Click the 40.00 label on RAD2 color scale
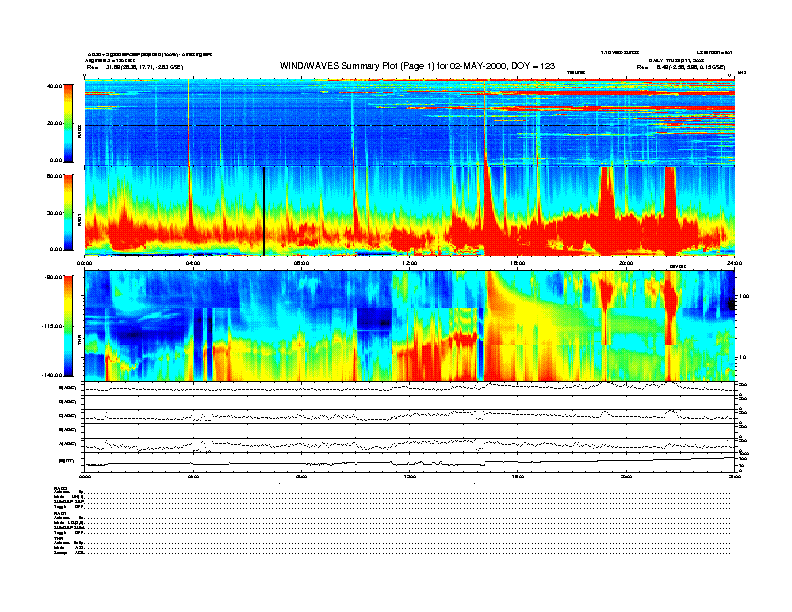The height and width of the screenshot is (612, 792). pyautogui.click(x=55, y=86)
